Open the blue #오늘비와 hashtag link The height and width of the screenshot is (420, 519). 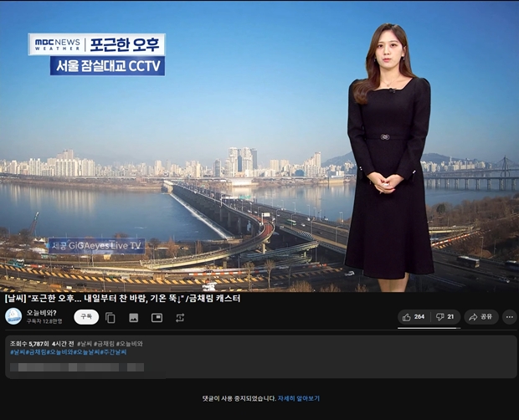tap(60, 352)
